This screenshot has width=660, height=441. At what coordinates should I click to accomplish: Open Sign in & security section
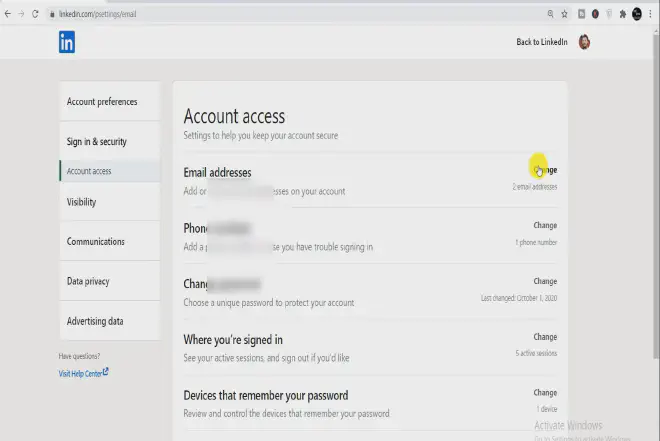pyautogui.click(x=110, y=141)
